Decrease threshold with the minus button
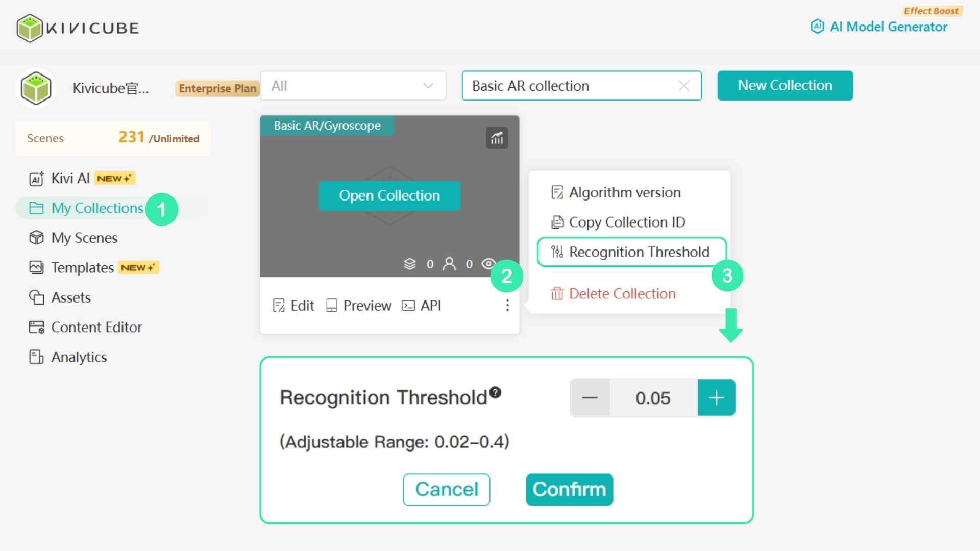The image size is (980, 551). pos(590,398)
